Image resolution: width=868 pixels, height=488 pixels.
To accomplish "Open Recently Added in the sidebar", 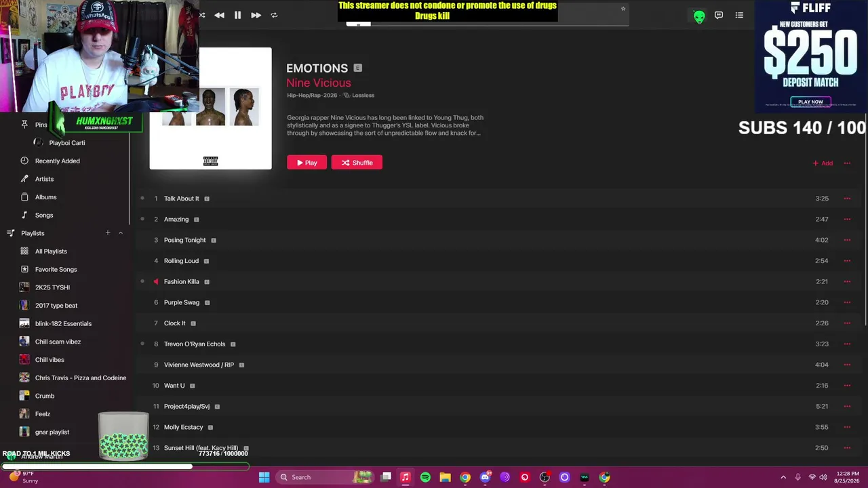I will click(x=58, y=161).
